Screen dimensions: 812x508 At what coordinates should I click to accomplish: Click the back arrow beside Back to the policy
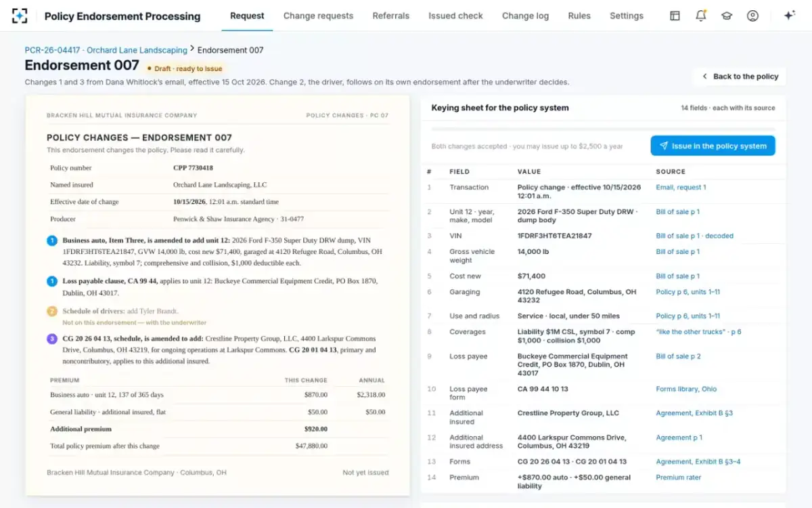pyautogui.click(x=704, y=77)
